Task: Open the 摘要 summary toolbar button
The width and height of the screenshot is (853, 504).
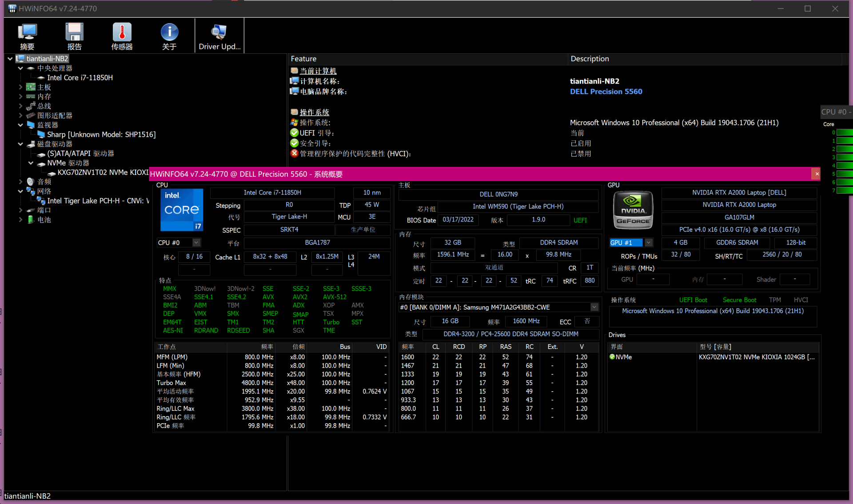Action: [x=27, y=36]
